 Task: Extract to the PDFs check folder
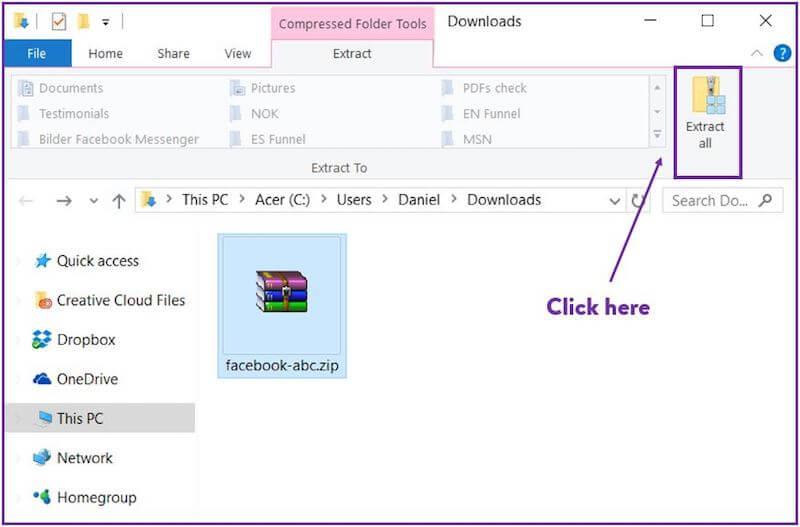coord(484,88)
